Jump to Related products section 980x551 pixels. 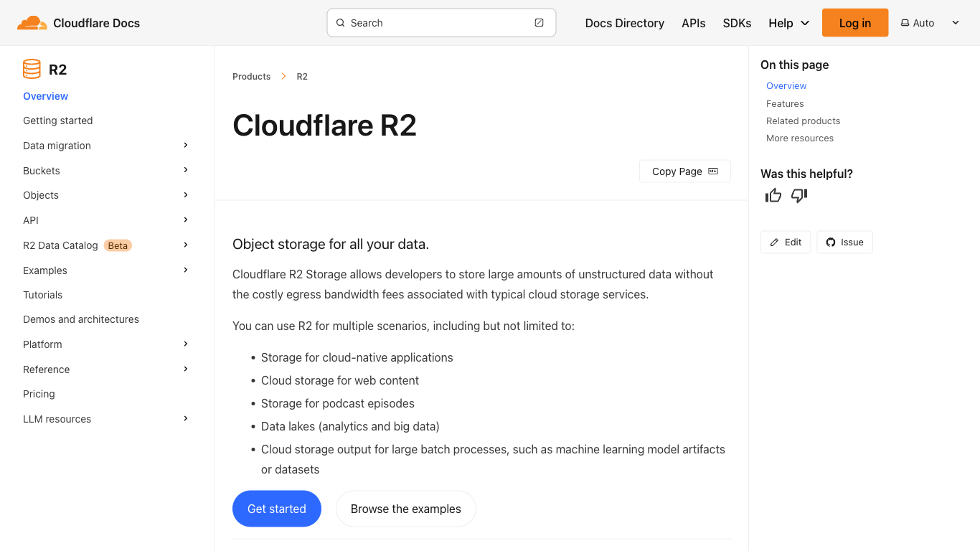[x=803, y=121]
